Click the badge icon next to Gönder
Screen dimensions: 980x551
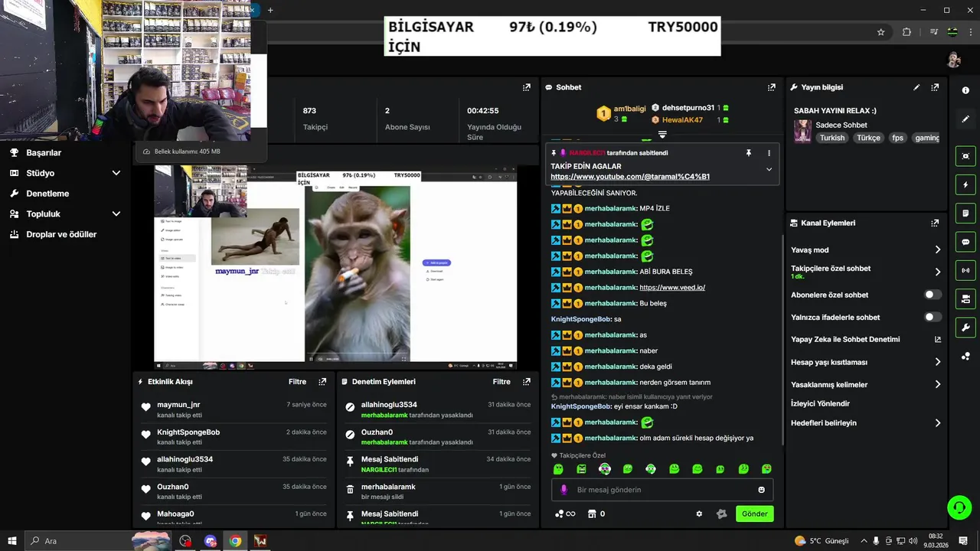pos(721,514)
